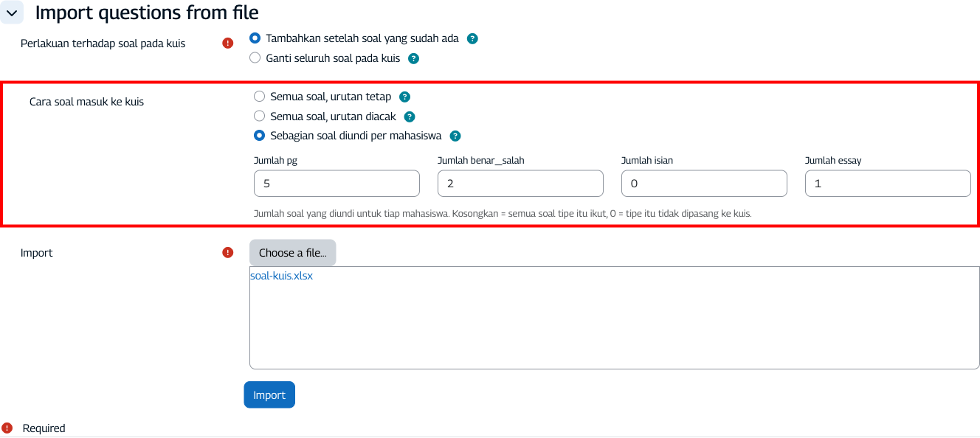Screen dimensions: 980x438
Task: Click the Choose a file button
Action: (x=292, y=253)
